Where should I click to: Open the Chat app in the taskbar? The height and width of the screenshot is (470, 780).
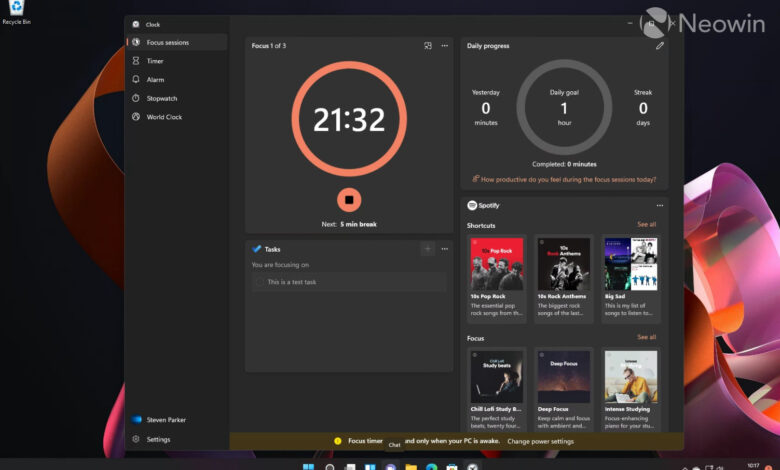(390, 467)
